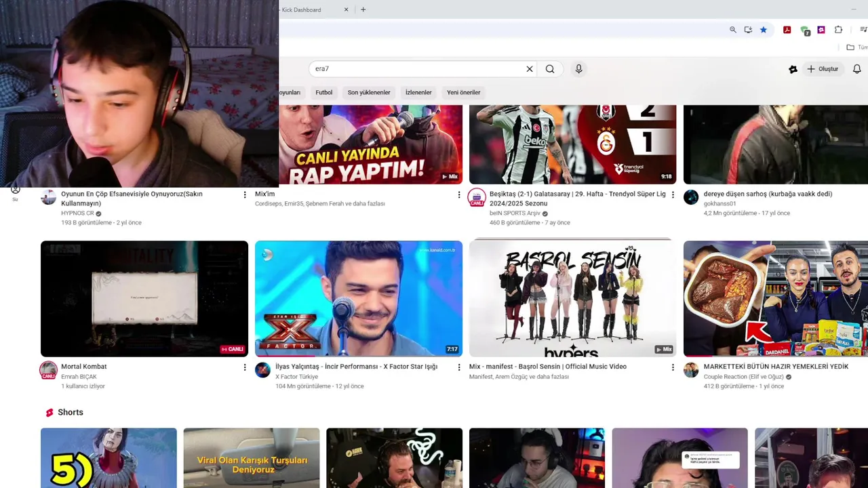Open the Canlı yayında rap yaptım mix thumbnail
The width and height of the screenshot is (868, 488).
[370, 144]
